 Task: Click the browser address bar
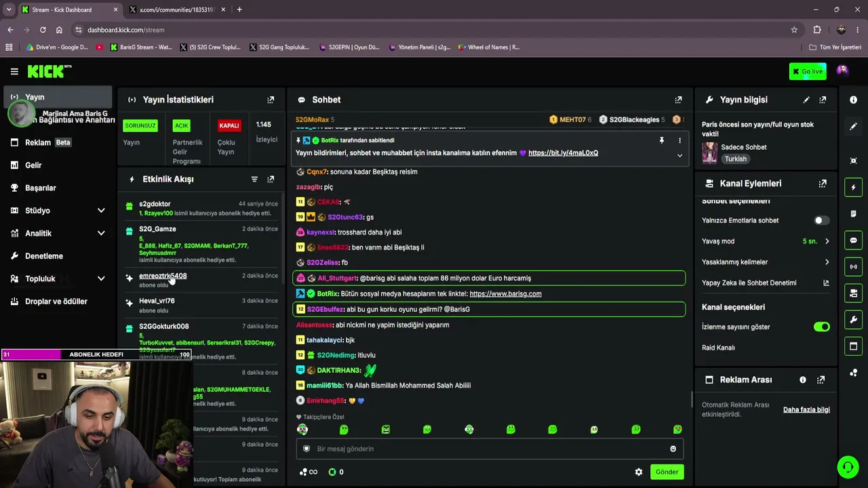tap(434, 30)
